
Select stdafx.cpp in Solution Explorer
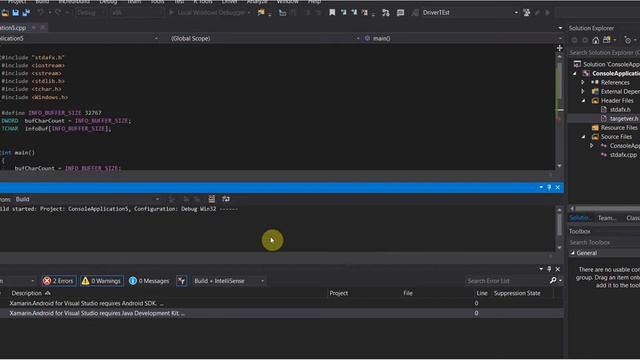click(623, 155)
